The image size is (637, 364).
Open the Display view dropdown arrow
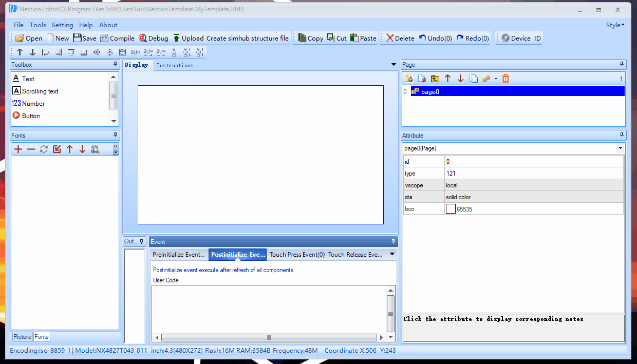pyautogui.click(x=394, y=64)
